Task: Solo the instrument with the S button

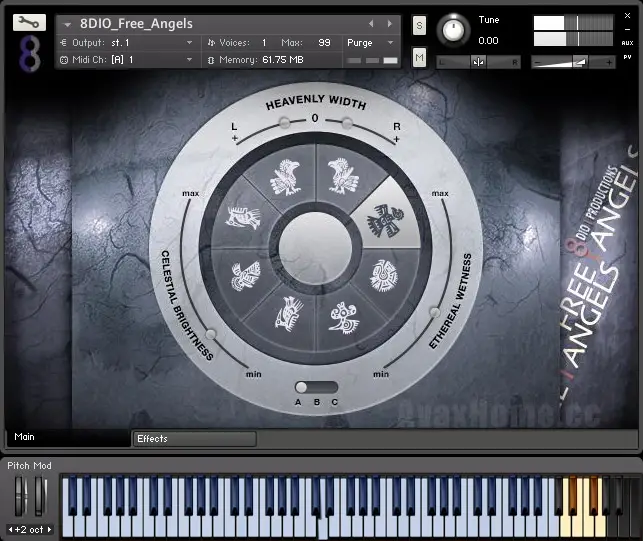Action: pos(419,25)
